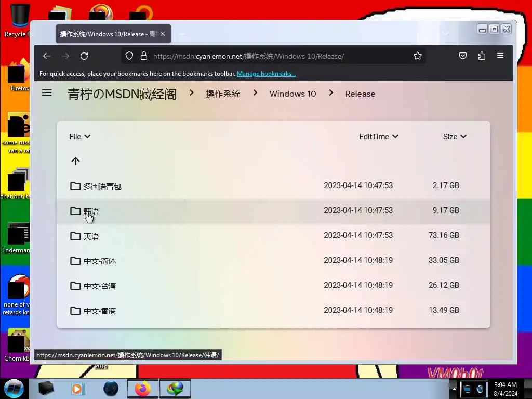Click the Release breadcrumb
The height and width of the screenshot is (399, 532).
click(x=361, y=94)
